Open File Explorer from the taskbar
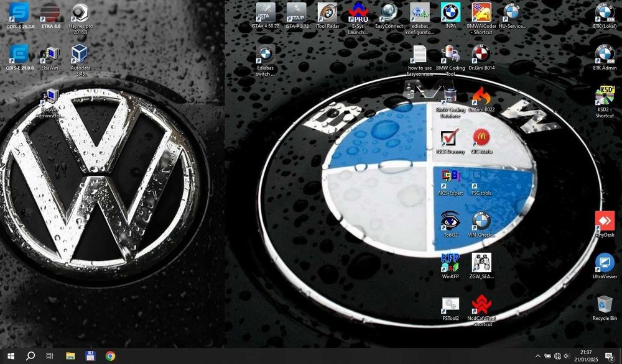Viewport: 622px width, 364px height. [x=70, y=356]
